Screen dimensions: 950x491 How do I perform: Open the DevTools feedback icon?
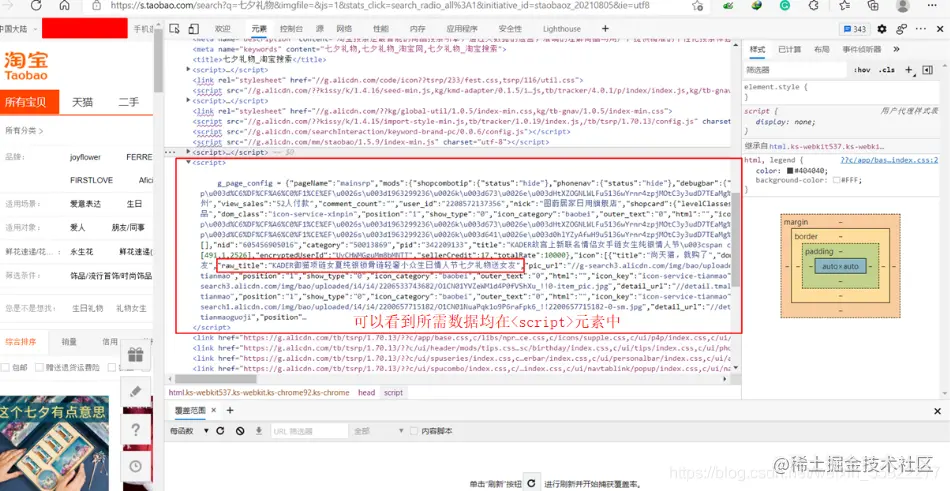click(902, 29)
